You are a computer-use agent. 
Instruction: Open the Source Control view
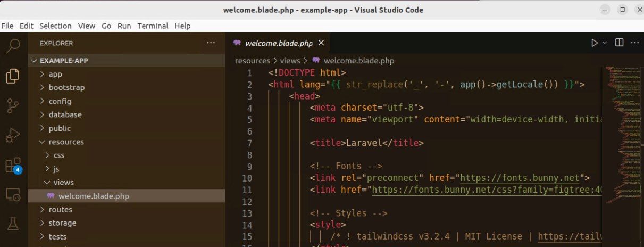[x=13, y=106]
